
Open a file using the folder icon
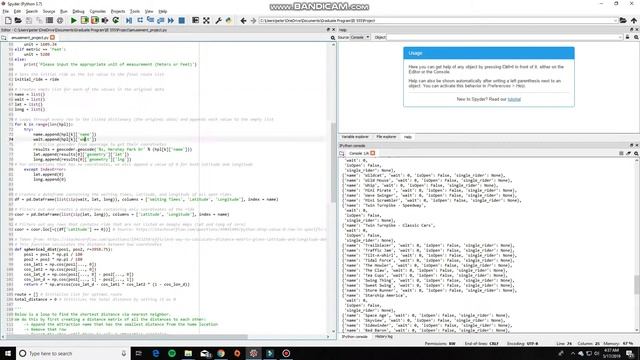[18, 20]
